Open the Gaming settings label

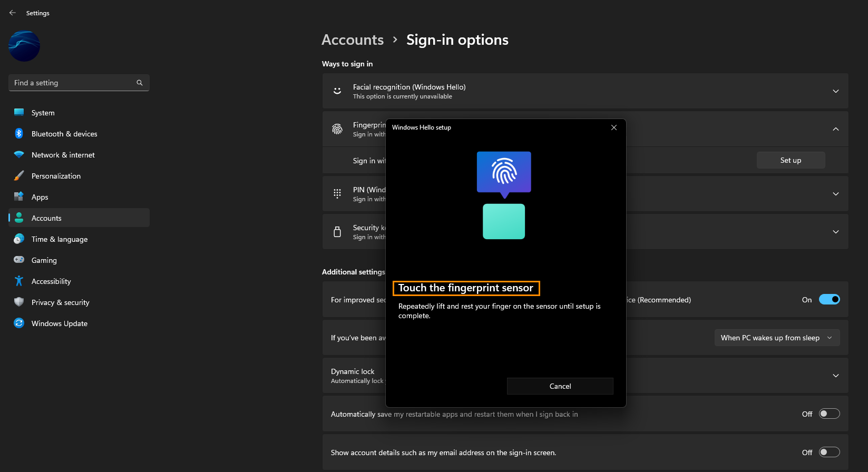tap(44, 260)
